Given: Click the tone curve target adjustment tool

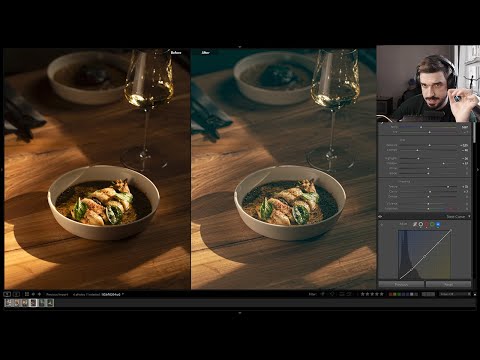Looking at the screenshot, I should pyautogui.click(x=382, y=225).
